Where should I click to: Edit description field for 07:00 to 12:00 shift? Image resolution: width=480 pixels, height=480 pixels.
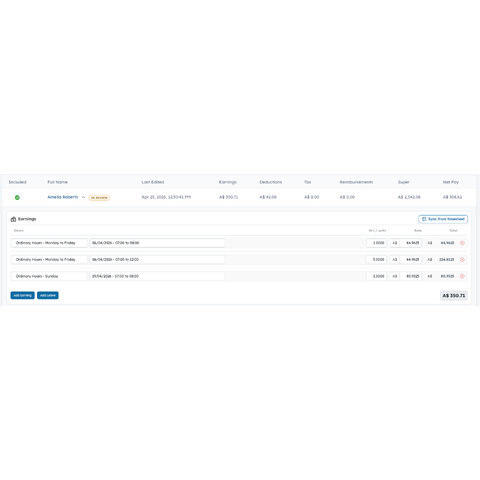[x=157, y=260]
